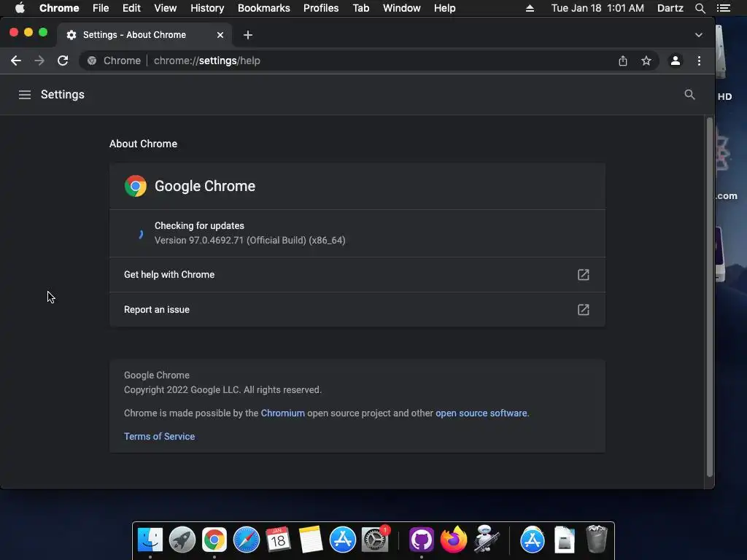Open the Bookmarks menu

click(263, 8)
